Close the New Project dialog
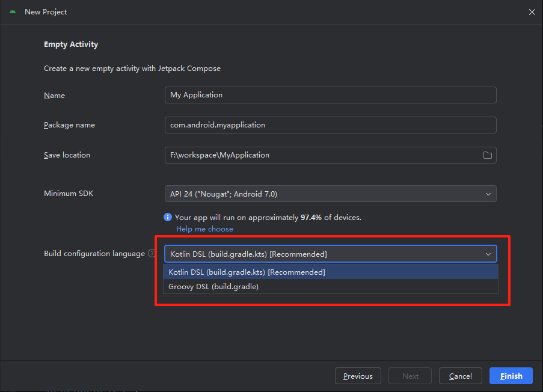Image resolution: width=543 pixels, height=392 pixels. (x=532, y=12)
